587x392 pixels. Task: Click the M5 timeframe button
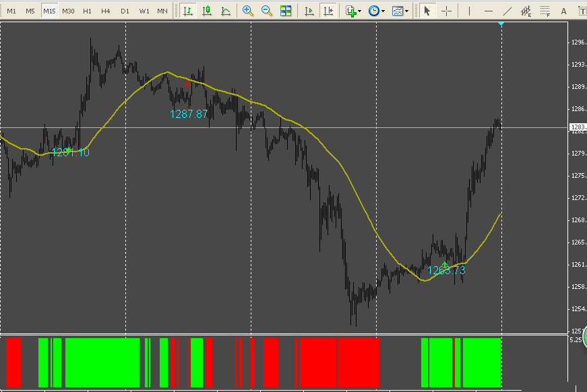[30, 11]
